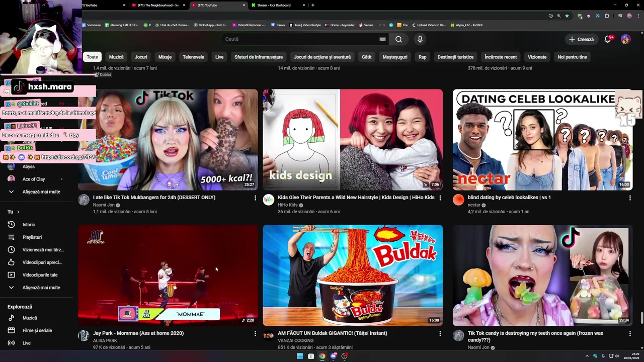644x362 pixels.
Task: Play the Jay Park Mommae thumbnail
Action: 168,275
